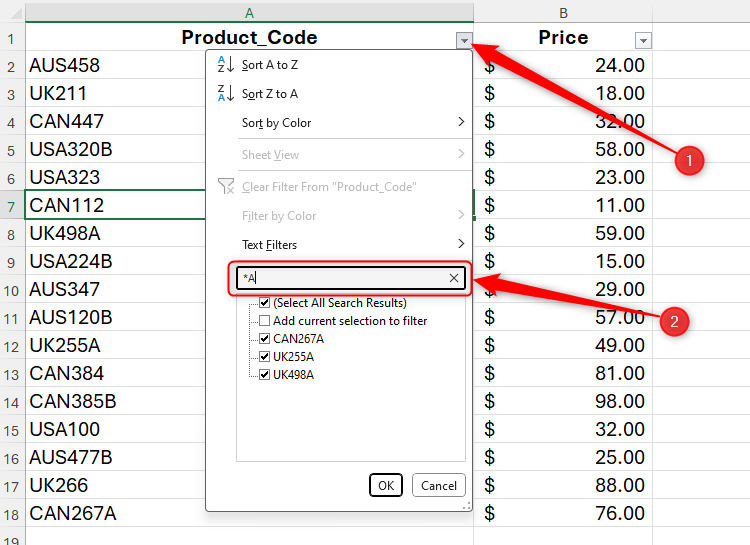
Task: Choose Sort Z to A menu item
Action: pos(270,94)
